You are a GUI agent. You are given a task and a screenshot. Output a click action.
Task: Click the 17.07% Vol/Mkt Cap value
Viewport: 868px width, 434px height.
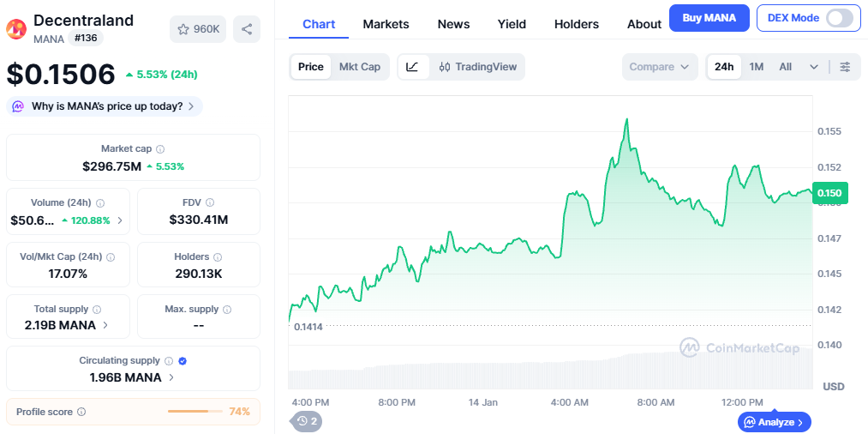click(x=68, y=274)
